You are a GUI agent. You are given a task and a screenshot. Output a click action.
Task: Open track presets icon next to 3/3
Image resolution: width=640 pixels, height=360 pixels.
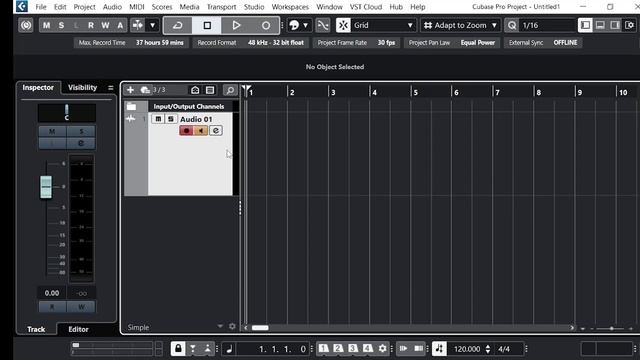click(x=145, y=90)
